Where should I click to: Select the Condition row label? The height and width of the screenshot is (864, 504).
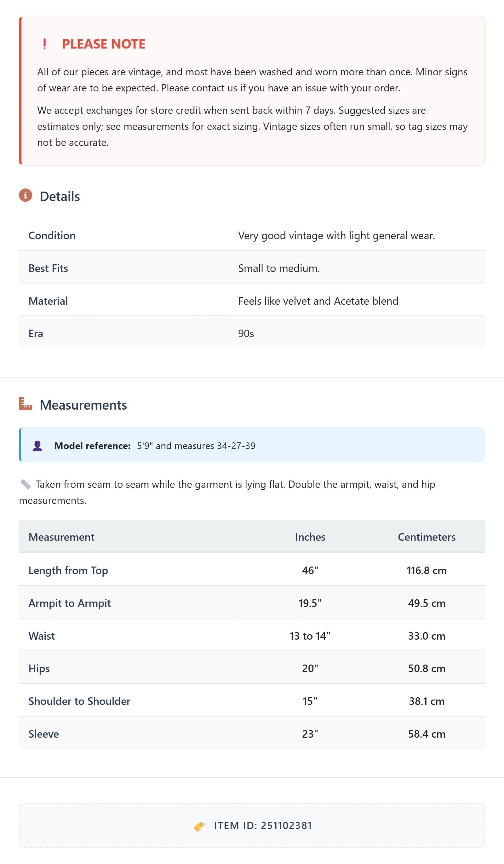point(52,236)
